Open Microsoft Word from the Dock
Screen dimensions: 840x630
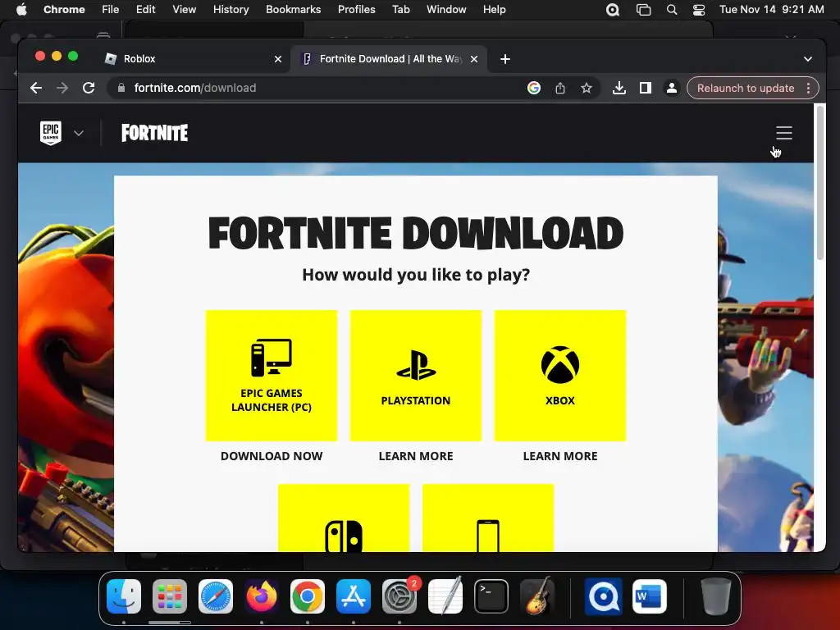[x=650, y=596]
